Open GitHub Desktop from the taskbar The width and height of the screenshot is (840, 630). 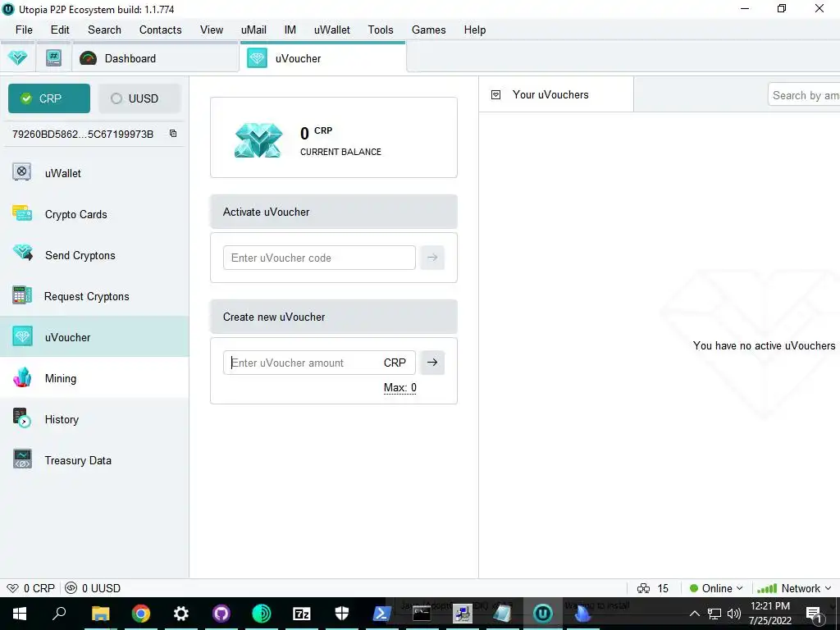221,614
